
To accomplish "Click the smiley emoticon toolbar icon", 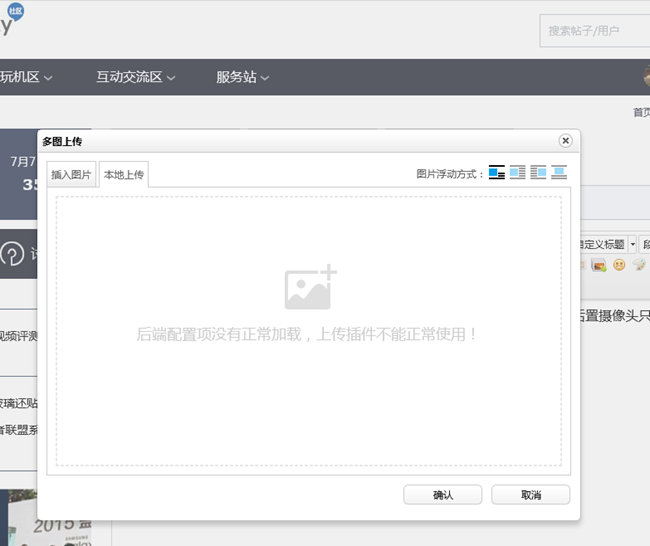I will (619, 265).
